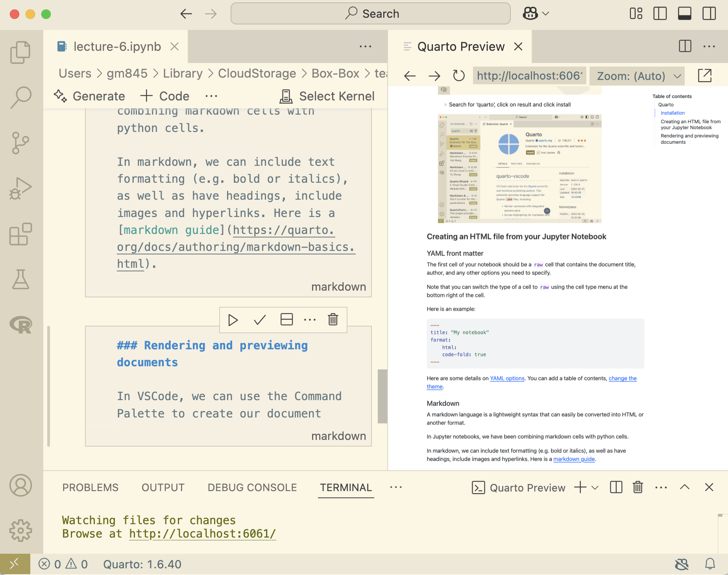This screenshot has height=575, width=728.
Task: Go forward in editor navigation history
Action: pos(211,14)
